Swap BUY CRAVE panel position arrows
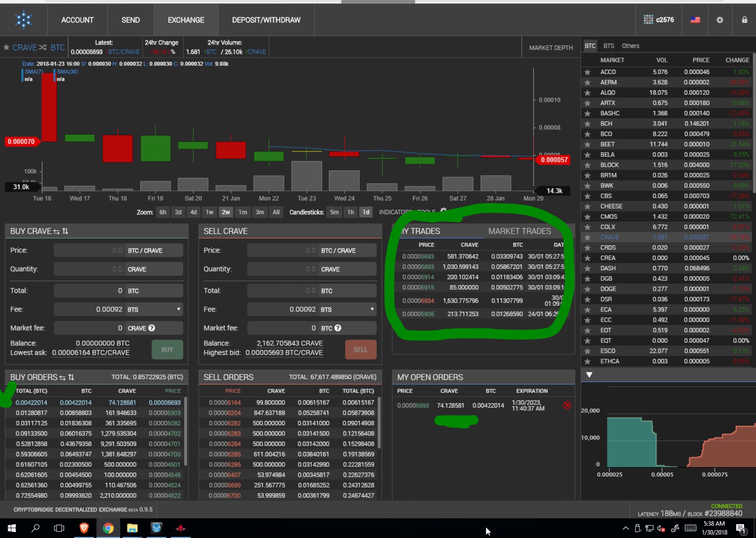756x538 pixels. pos(57,231)
